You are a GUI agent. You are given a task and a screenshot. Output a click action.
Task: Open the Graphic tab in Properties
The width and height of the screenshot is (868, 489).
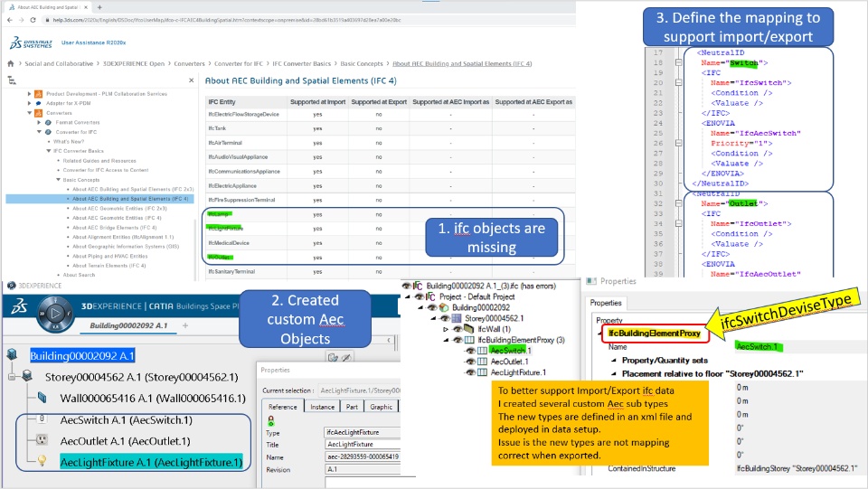pyautogui.click(x=381, y=407)
